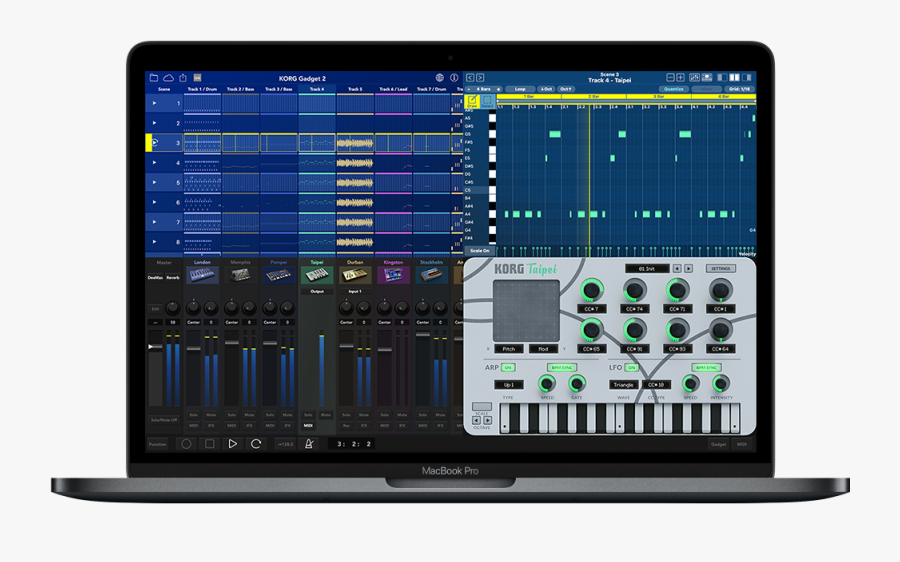Toggle ARP ON switch
Screen dimensions: 900x562
[x=508, y=367]
